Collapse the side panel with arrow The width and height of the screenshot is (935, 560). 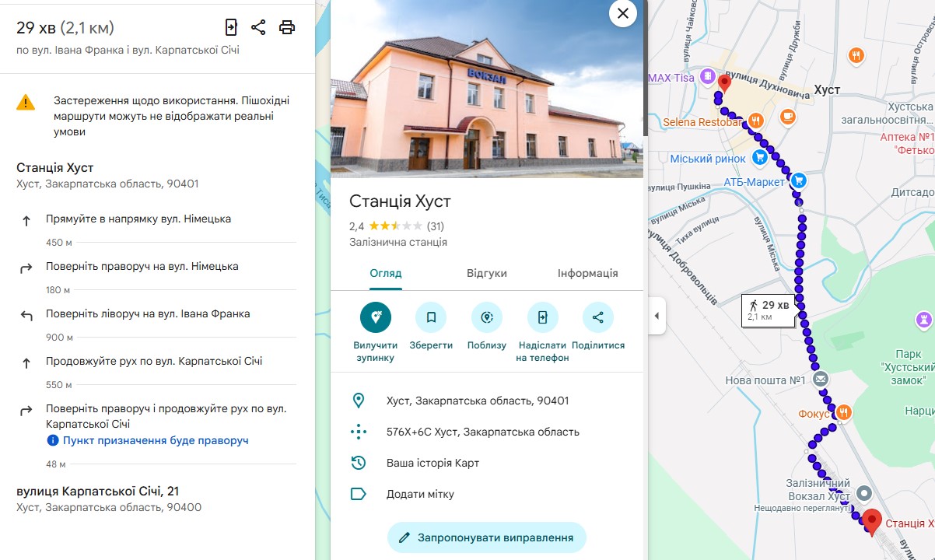click(657, 316)
